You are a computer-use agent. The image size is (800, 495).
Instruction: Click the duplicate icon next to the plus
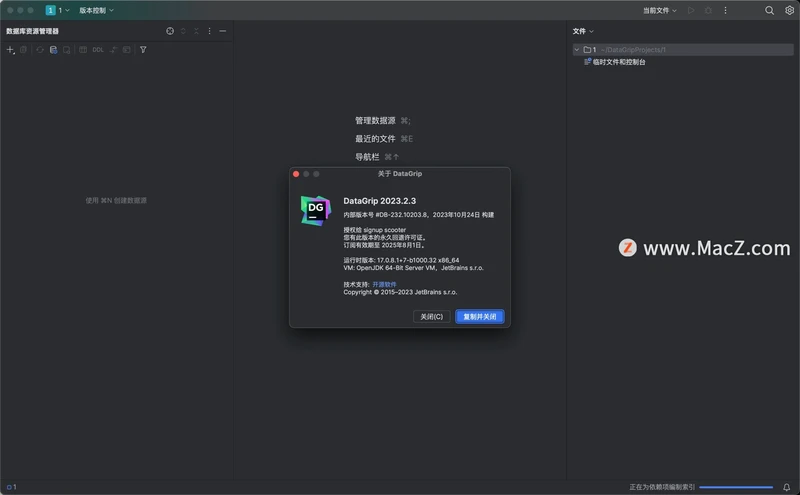click(23, 50)
